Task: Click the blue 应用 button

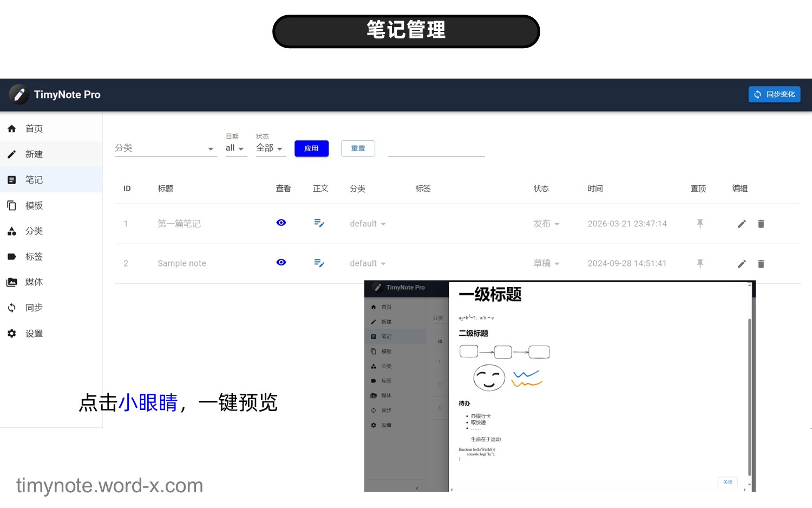Action: (311, 148)
